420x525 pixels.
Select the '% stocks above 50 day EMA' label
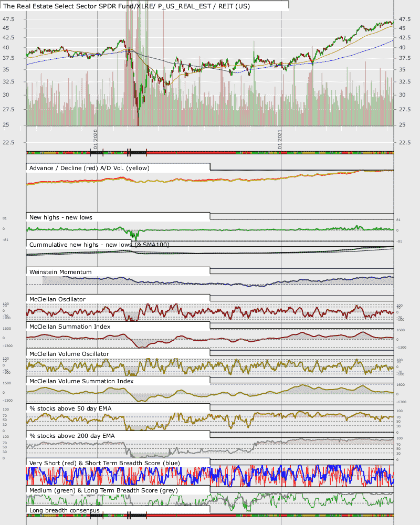tap(70, 408)
